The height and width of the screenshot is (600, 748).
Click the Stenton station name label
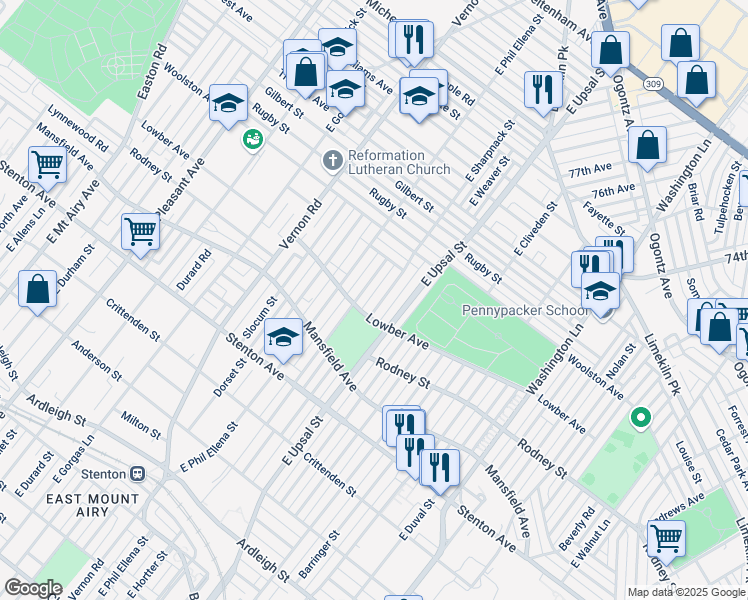pyautogui.click(x=104, y=474)
